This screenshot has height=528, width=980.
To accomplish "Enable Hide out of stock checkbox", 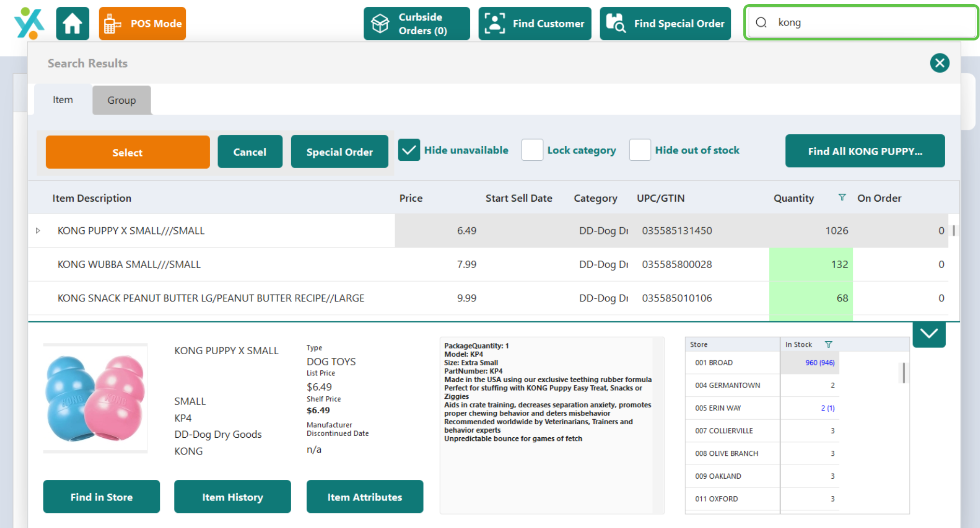I will (x=640, y=150).
